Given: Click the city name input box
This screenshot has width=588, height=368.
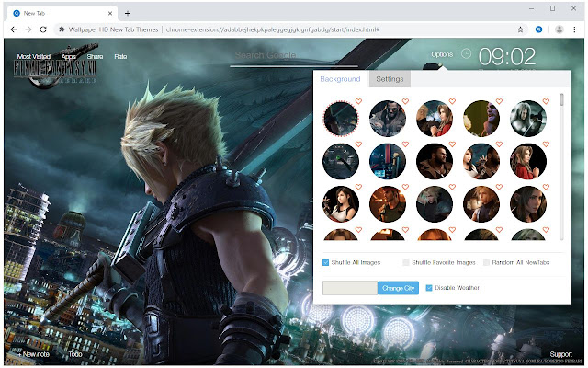Looking at the screenshot, I should point(350,288).
